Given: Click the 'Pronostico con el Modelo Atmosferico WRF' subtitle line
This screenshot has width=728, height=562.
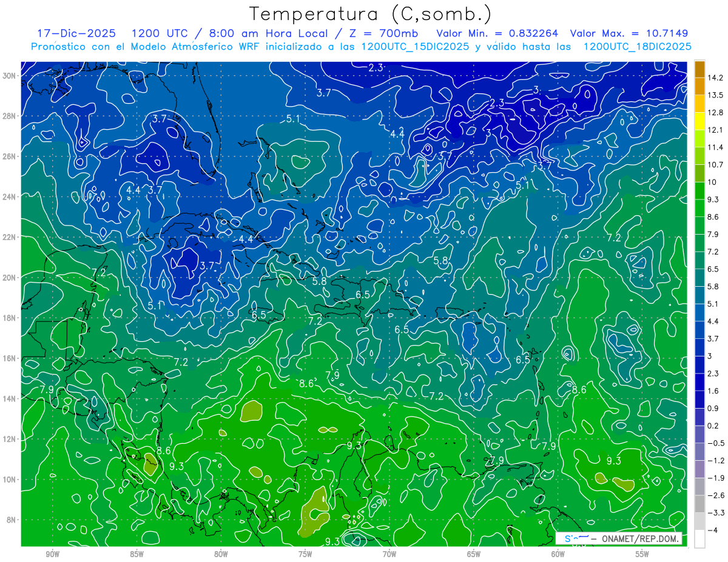Looking at the screenshot, I should click(x=362, y=47).
